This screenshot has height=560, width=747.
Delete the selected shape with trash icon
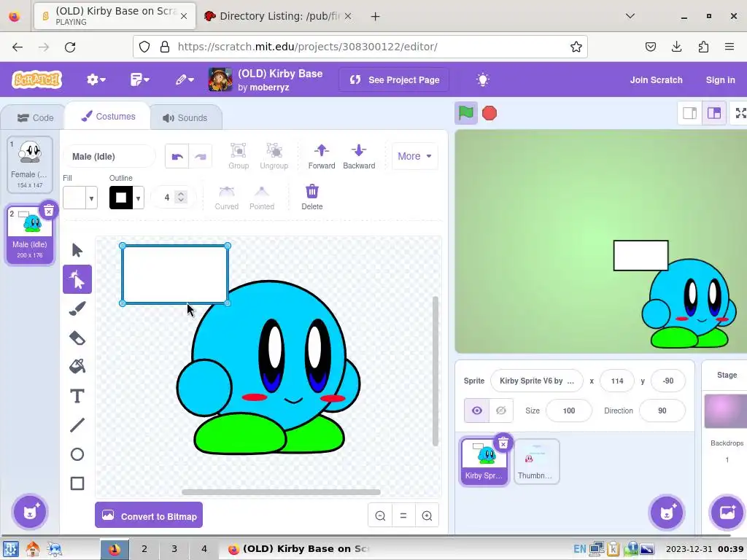click(312, 197)
